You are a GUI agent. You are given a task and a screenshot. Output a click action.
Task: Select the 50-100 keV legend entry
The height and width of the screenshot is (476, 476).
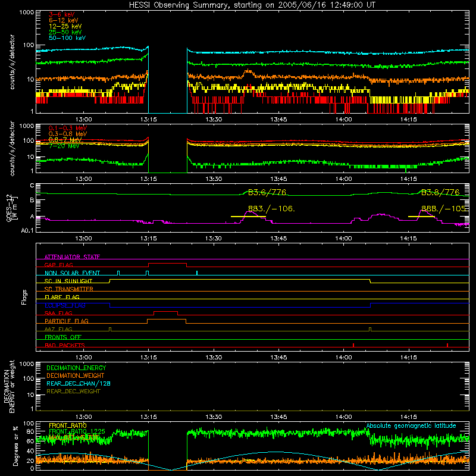tap(67, 38)
